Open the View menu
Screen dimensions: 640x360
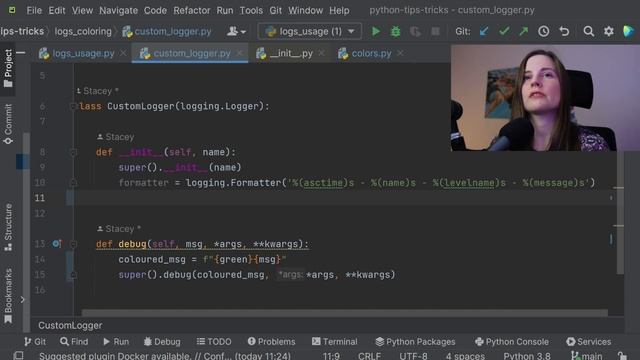[x=82, y=10]
